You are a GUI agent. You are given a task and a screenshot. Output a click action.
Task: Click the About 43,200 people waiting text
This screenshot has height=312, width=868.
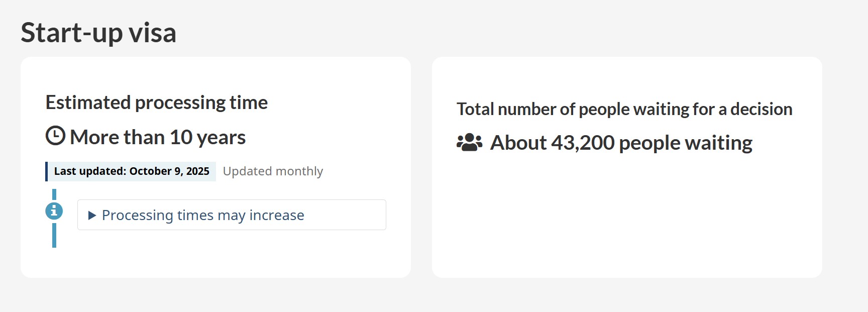(x=621, y=143)
